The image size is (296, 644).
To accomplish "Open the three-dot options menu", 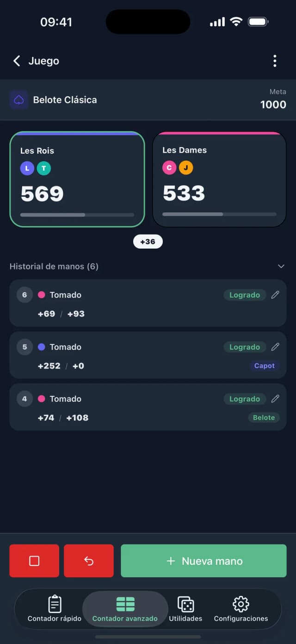I will tap(275, 61).
